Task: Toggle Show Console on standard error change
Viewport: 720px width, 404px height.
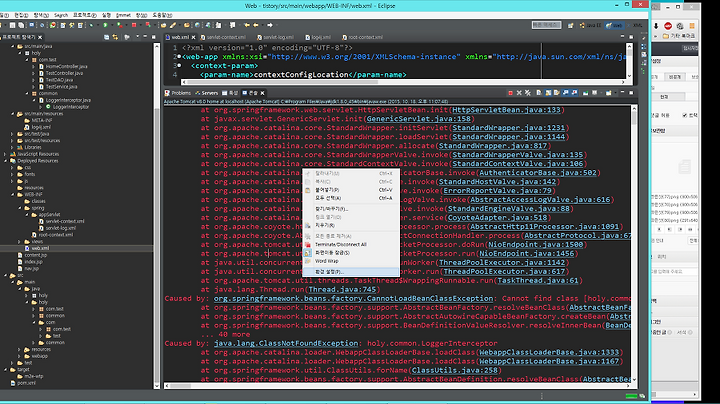Action: [x=574, y=93]
